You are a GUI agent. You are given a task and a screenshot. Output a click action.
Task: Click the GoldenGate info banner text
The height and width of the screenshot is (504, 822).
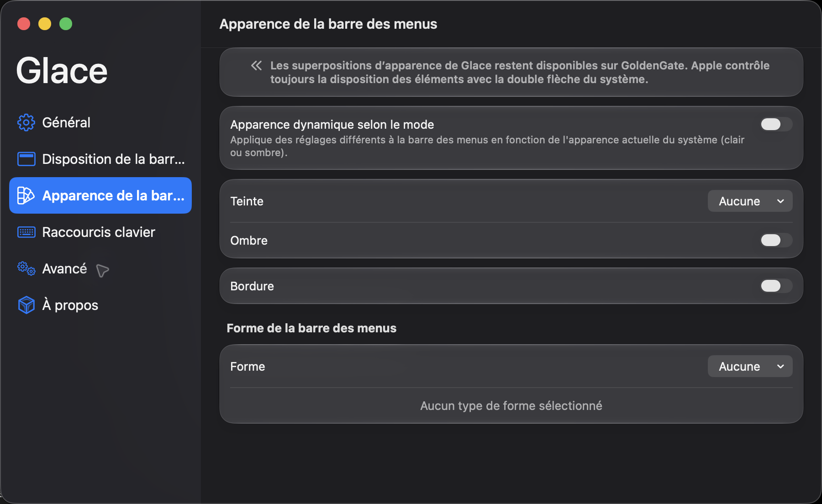tap(520, 72)
